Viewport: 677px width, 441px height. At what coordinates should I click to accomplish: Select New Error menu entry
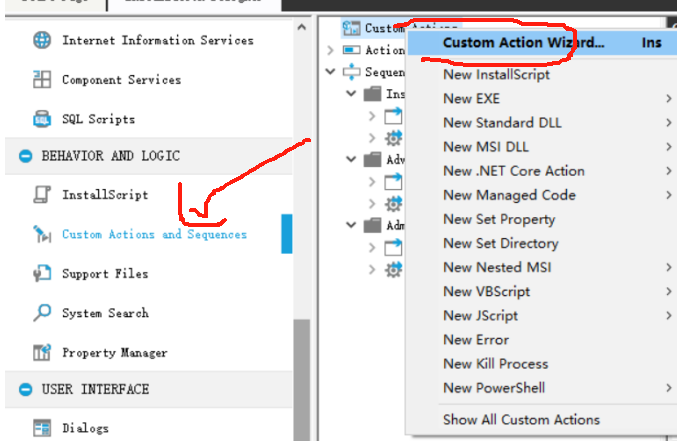(542, 340)
